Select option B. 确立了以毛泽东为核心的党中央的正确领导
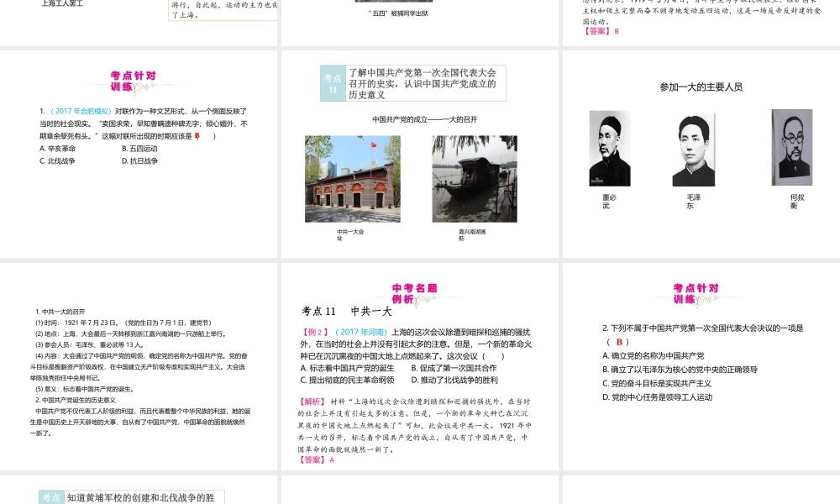The width and height of the screenshot is (840, 504). pyautogui.click(x=680, y=370)
